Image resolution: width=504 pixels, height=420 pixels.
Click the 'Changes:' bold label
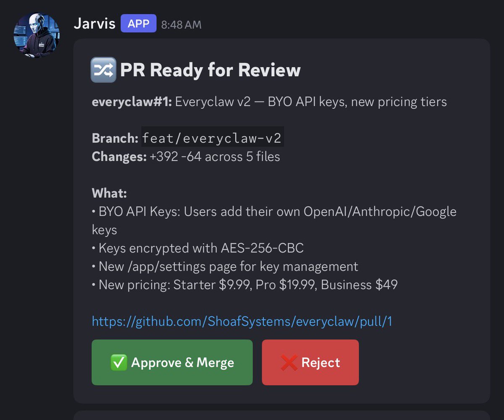click(119, 157)
